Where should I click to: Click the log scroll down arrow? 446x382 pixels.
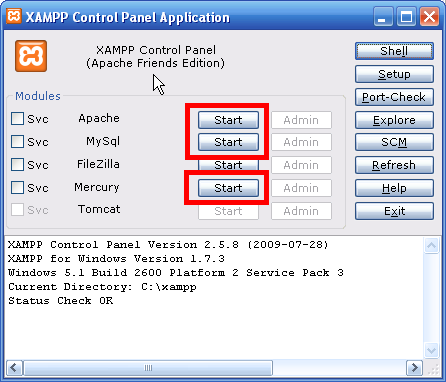click(x=432, y=350)
